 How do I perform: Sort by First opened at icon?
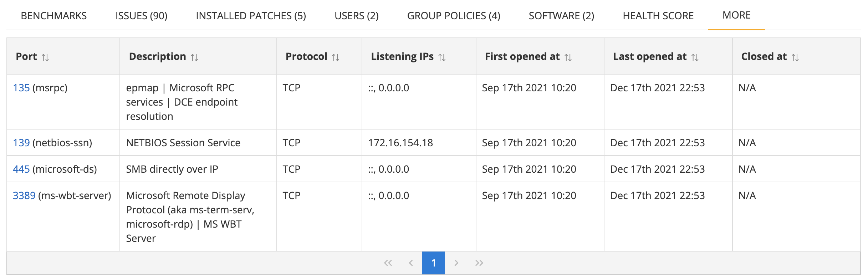coord(568,57)
